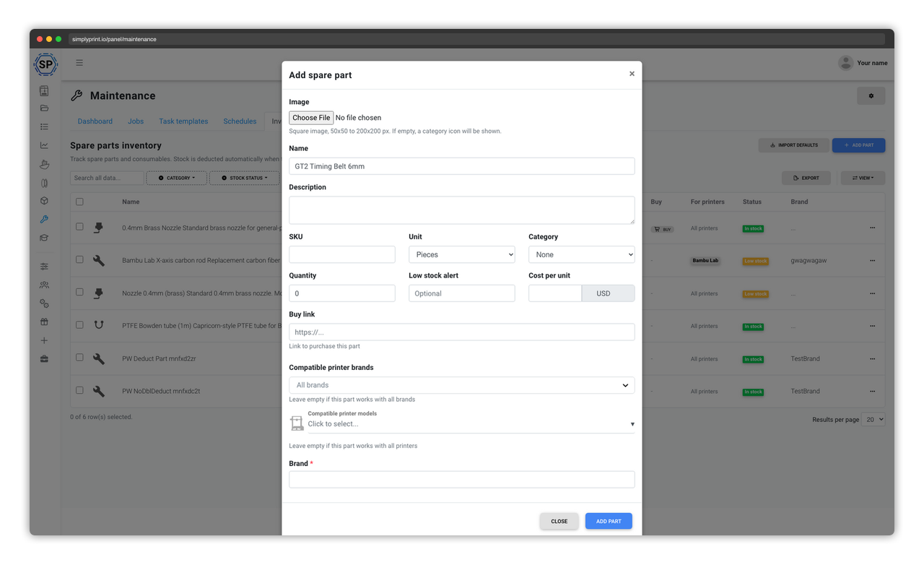The height and width of the screenshot is (565, 924).
Task: Open row actions for PW NoDblDeduct
Action: 872,392
